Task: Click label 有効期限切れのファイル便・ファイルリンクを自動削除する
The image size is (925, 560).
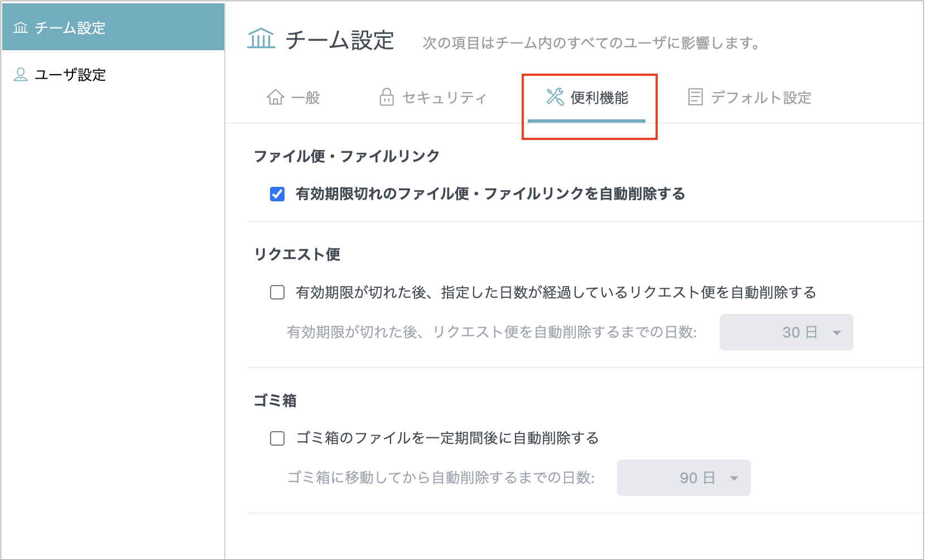Action: (490, 194)
